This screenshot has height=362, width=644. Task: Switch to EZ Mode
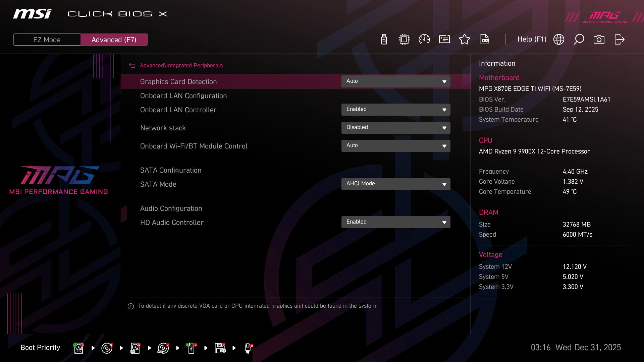pyautogui.click(x=47, y=39)
